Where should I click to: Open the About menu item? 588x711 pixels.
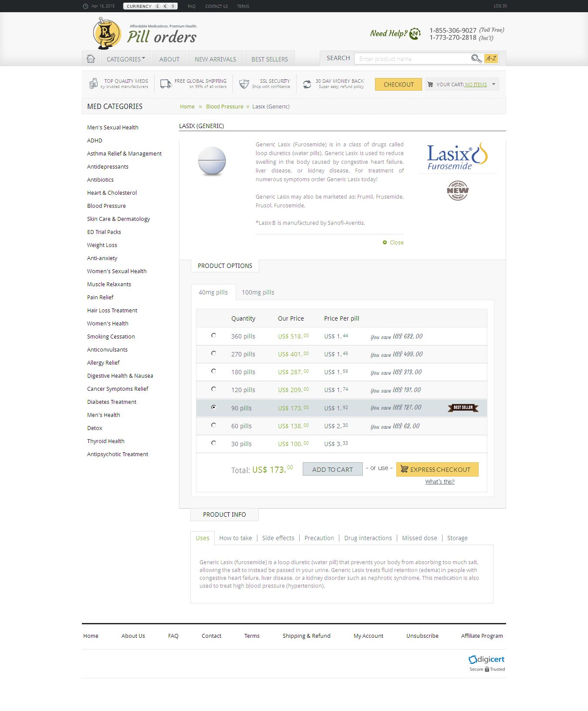click(x=169, y=59)
